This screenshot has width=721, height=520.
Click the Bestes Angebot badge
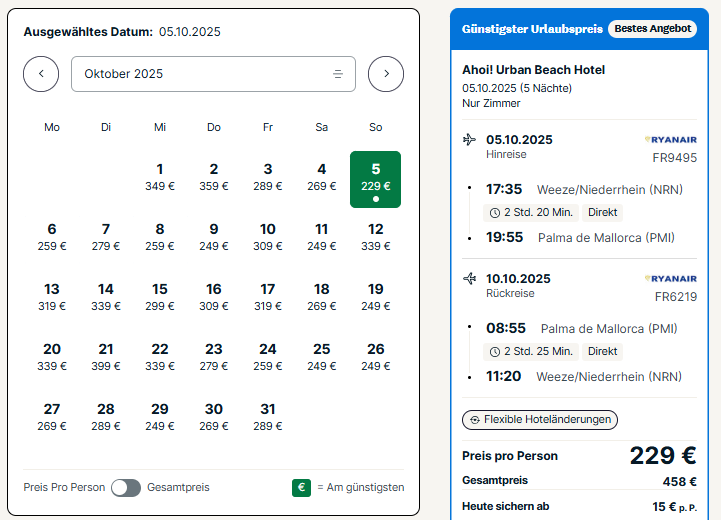[652, 29]
